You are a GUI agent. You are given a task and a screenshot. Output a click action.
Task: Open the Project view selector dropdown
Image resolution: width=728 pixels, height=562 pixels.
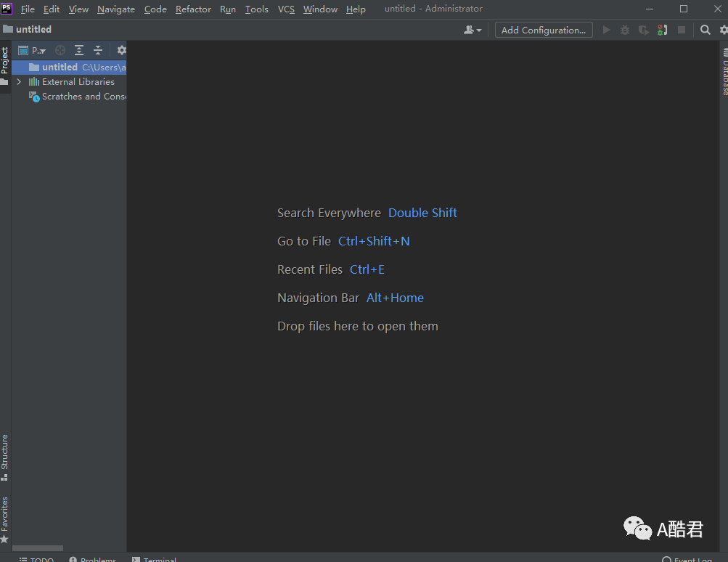pos(32,50)
